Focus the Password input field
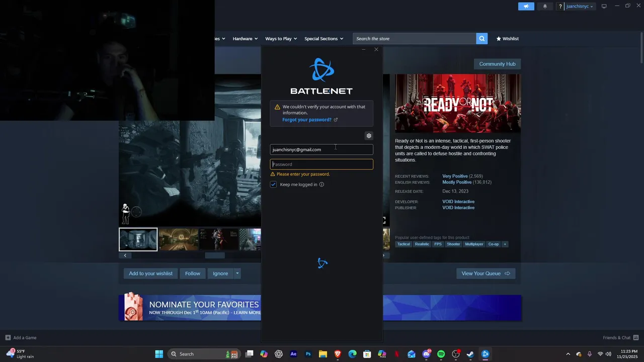Viewport: 644px width, 362px height. 321,164
